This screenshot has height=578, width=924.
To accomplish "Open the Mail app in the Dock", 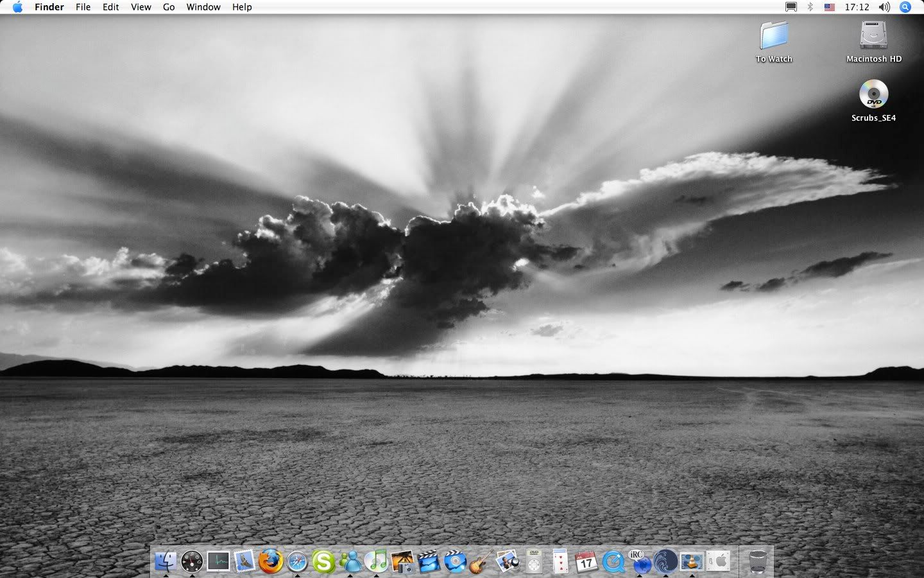I will (244, 562).
